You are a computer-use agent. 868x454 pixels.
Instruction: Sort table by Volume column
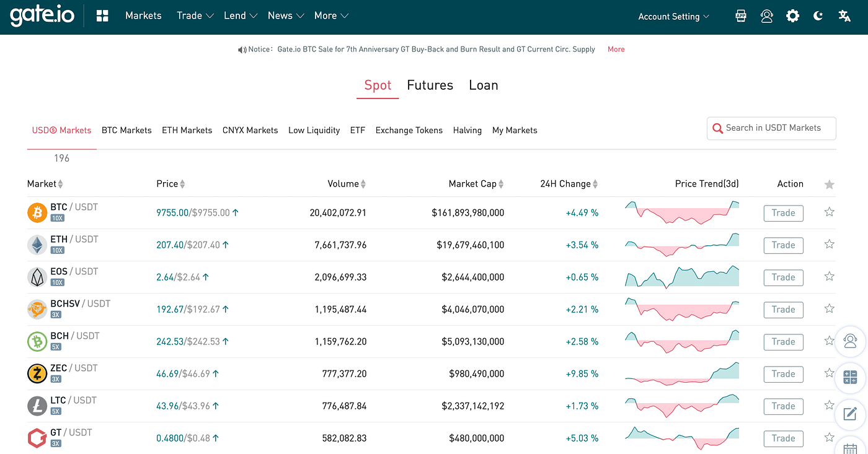347,184
